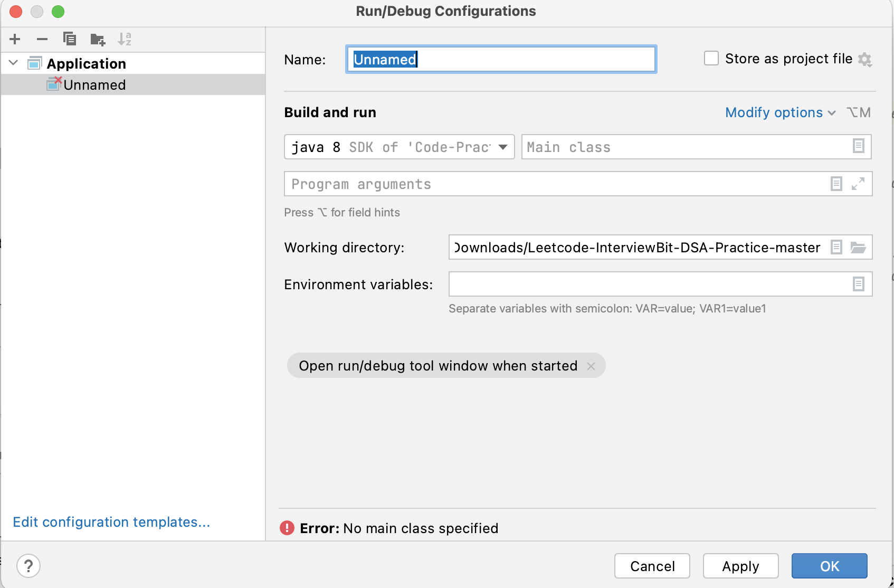Open the Working directory folder browse icon

[858, 247]
